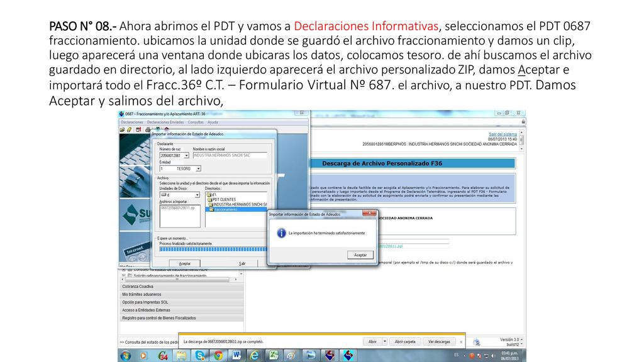Close the import success message box

click(370, 213)
